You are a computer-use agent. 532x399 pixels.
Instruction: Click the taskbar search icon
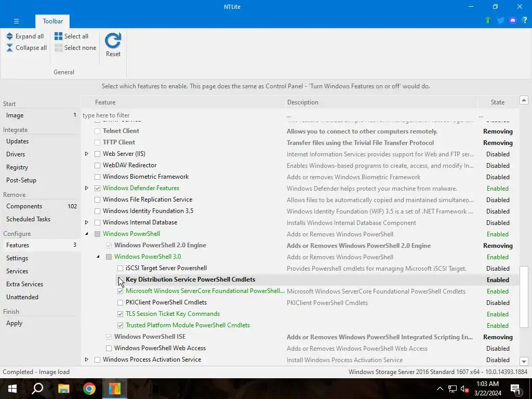click(37, 389)
